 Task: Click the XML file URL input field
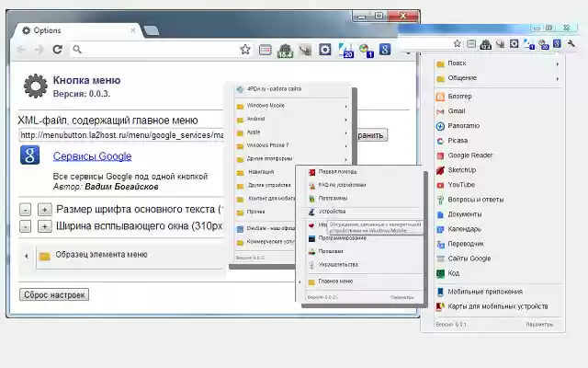(x=121, y=135)
